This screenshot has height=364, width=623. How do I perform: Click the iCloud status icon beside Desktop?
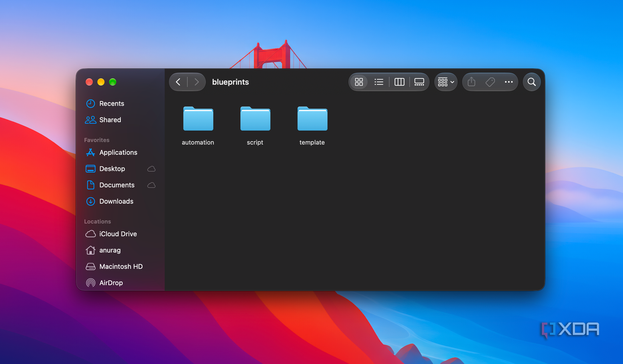coord(151,169)
